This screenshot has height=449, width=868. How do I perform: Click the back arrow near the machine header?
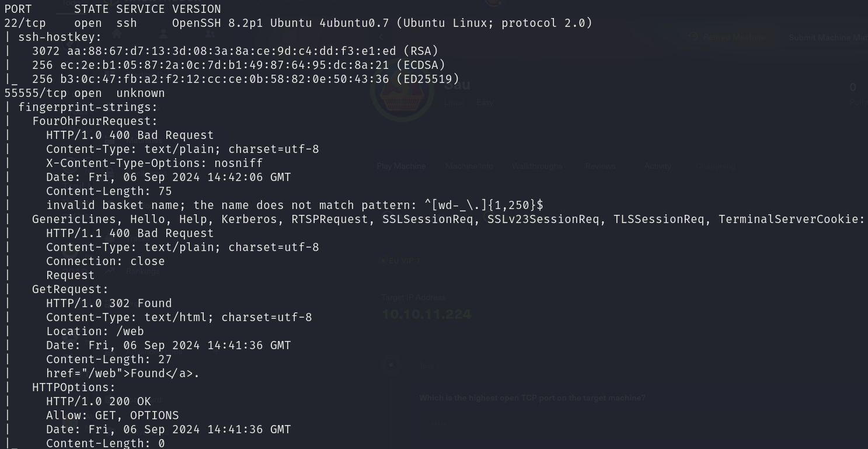point(381,37)
